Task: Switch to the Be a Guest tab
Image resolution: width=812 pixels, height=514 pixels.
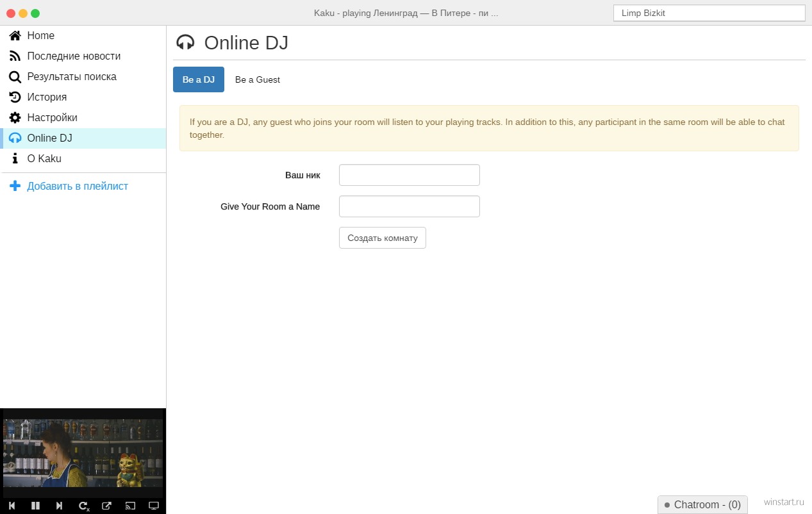Action: (257, 80)
